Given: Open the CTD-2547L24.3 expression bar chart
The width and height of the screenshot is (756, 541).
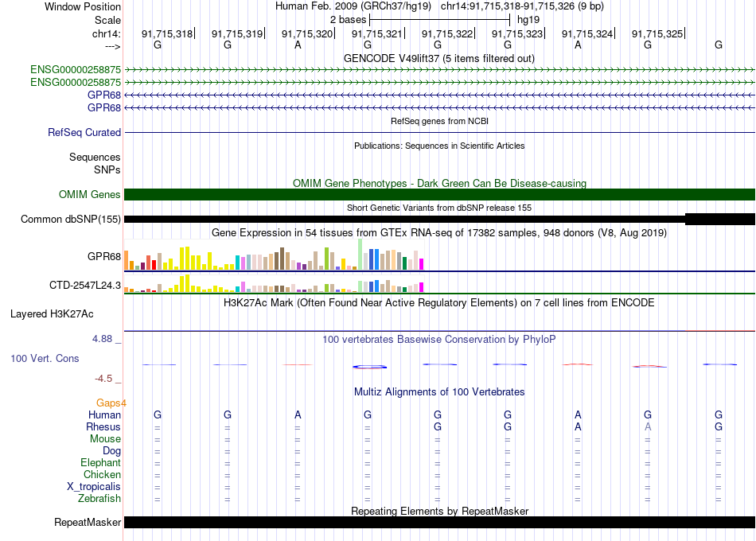Looking at the screenshot, I should tap(274, 283).
